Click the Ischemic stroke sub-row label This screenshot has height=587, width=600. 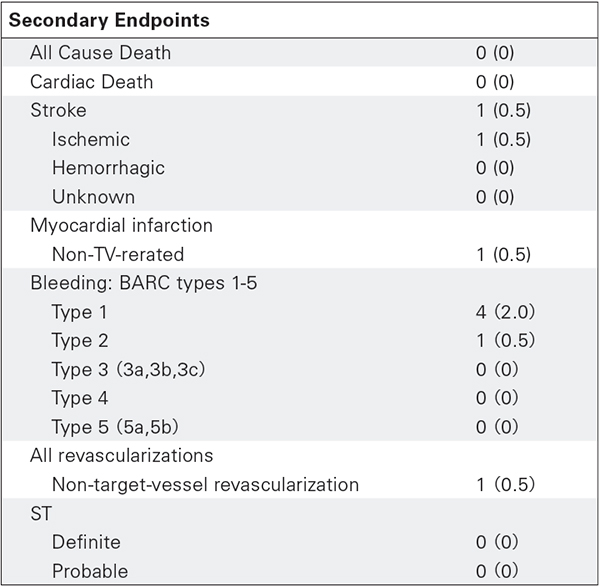[x=91, y=139]
